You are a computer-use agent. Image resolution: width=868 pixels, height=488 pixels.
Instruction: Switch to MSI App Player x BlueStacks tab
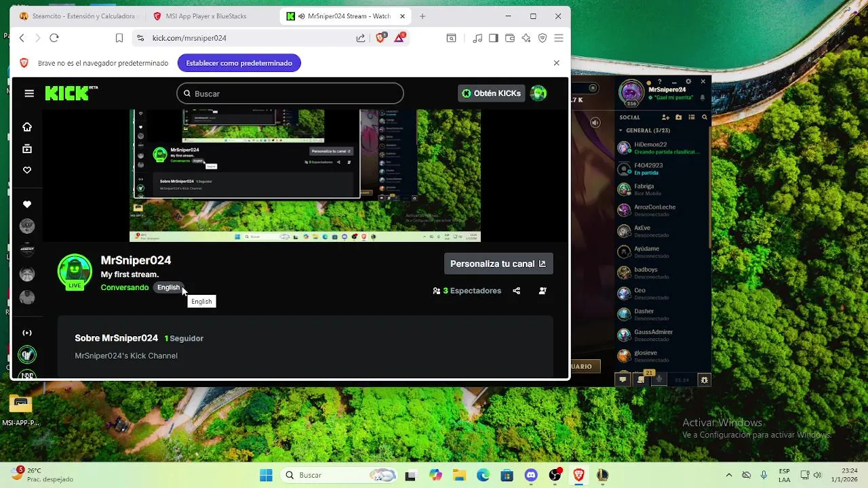coord(207,16)
